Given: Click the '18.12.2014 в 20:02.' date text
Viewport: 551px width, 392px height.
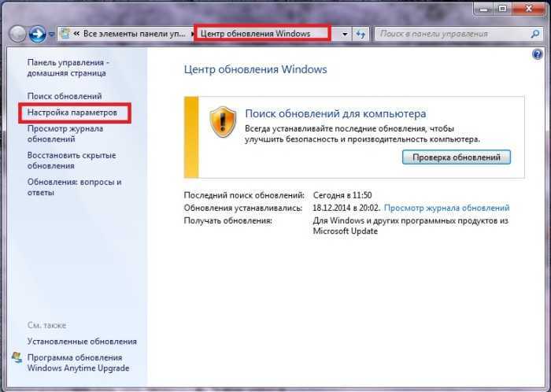Looking at the screenshot, I should click(x=346, y=208).
